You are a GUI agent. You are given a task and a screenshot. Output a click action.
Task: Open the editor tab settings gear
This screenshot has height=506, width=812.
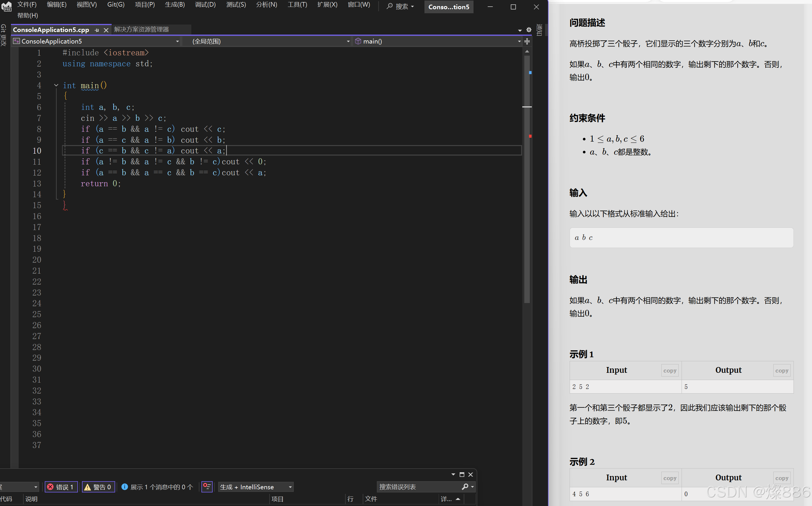tap(529, 30)
